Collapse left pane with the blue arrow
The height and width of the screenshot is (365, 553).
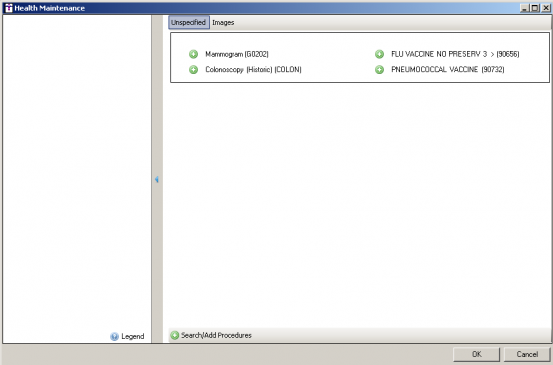pos(157,180)
